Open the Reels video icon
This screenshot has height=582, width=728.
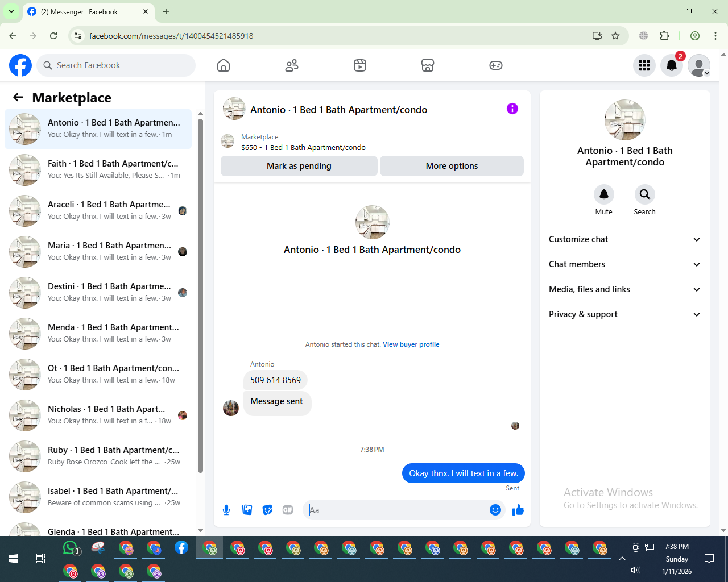click(x=360, y=65)
